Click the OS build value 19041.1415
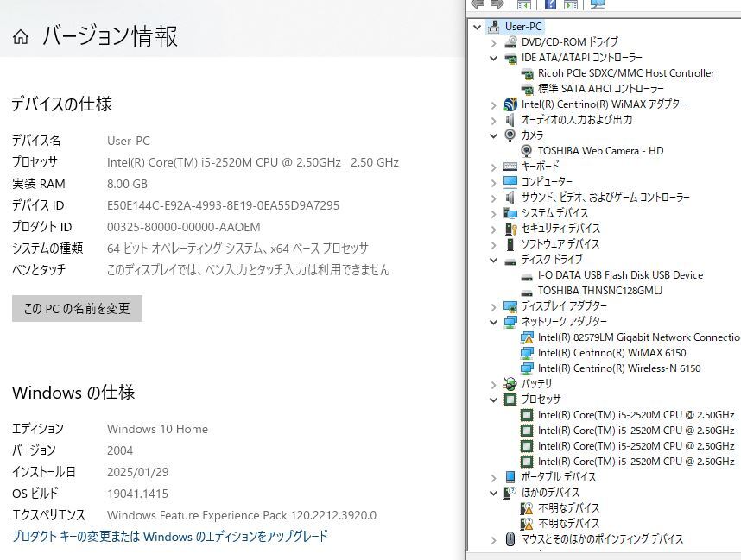Image resolution: width=741 pixels, height=560 pixels. tap(137, 494)
